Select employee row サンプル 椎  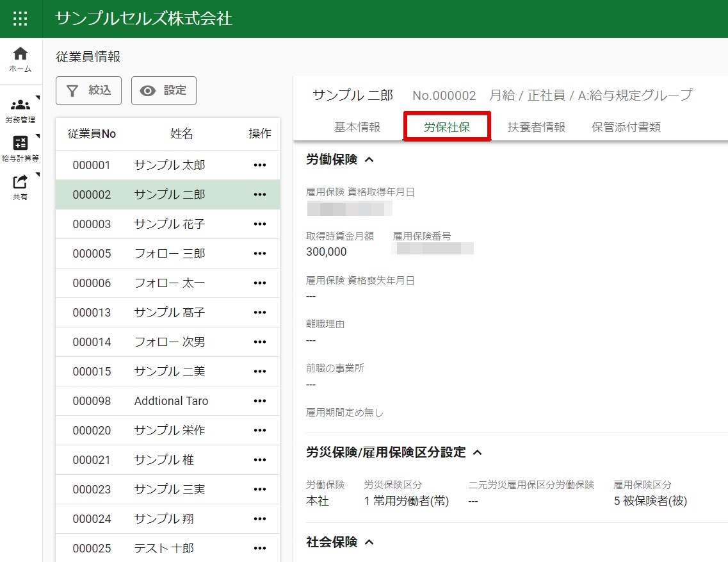[168, 459]
